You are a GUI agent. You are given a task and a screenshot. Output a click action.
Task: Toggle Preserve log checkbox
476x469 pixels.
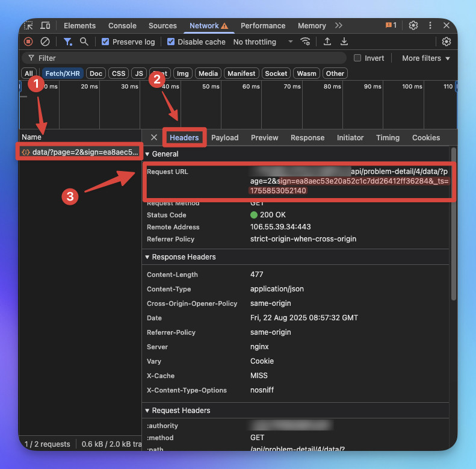point(105,42)
